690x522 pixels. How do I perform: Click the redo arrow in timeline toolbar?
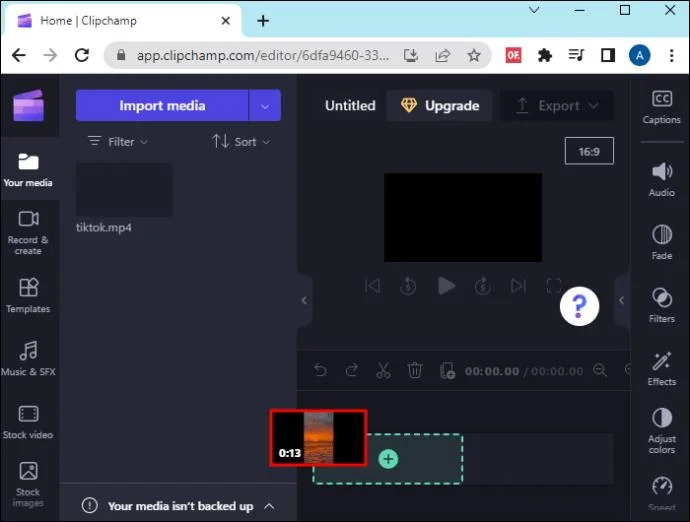click(351, 371)
